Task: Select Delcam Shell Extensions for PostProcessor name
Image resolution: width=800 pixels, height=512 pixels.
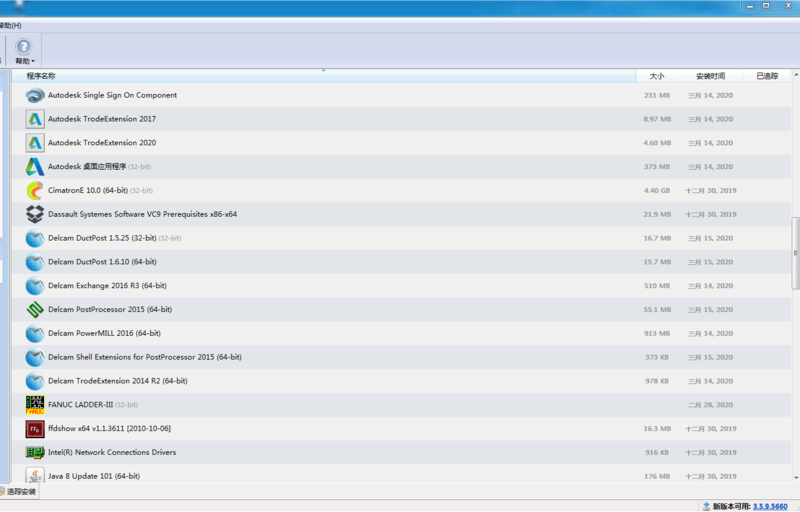Action: [x=145, y=357]
